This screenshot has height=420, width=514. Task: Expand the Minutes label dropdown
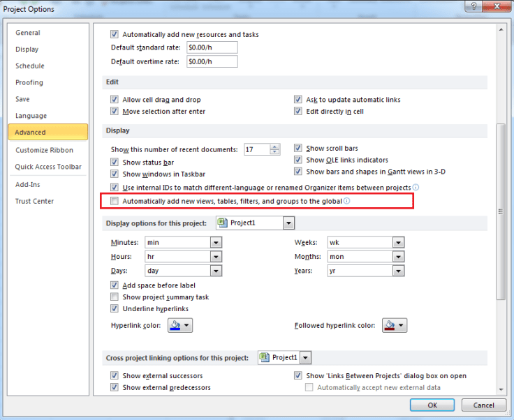coord(216,243)
